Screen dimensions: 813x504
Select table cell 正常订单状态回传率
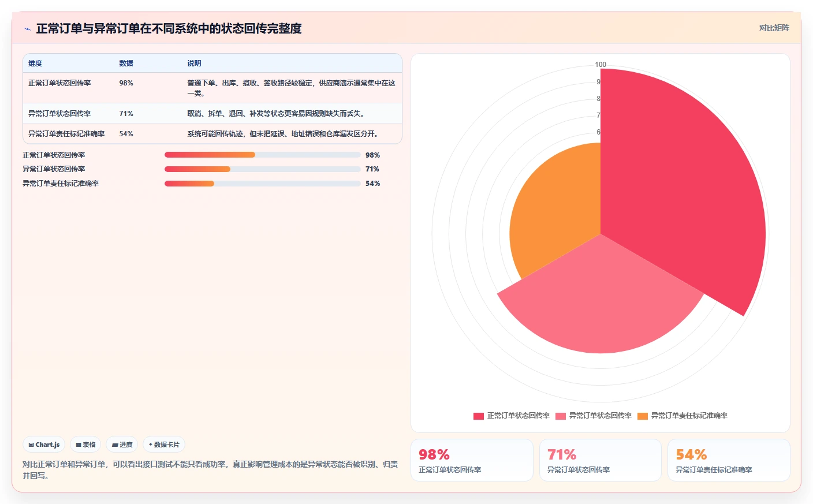[59, 83]
